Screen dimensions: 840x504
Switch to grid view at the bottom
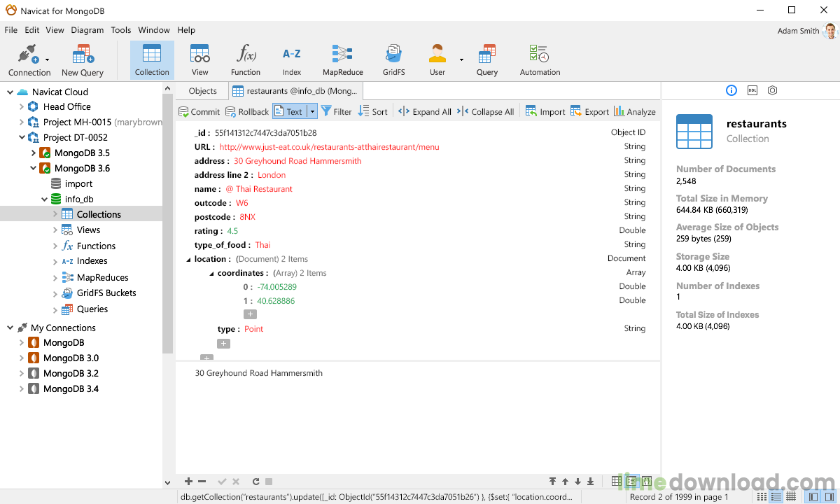(617, 482)
